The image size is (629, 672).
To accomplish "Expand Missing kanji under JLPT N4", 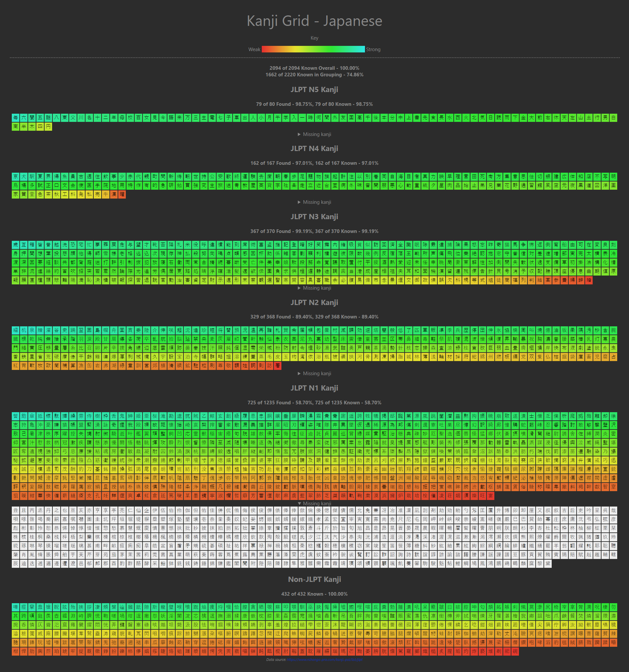I will [x=314, y=202].
